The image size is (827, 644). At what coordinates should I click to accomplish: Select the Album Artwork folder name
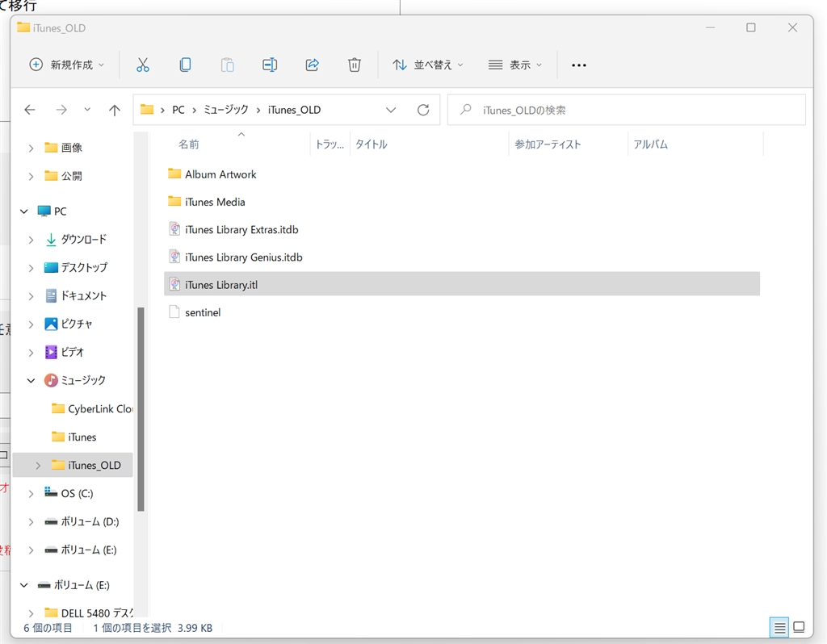pyautogui.click(x=220, y=174)
